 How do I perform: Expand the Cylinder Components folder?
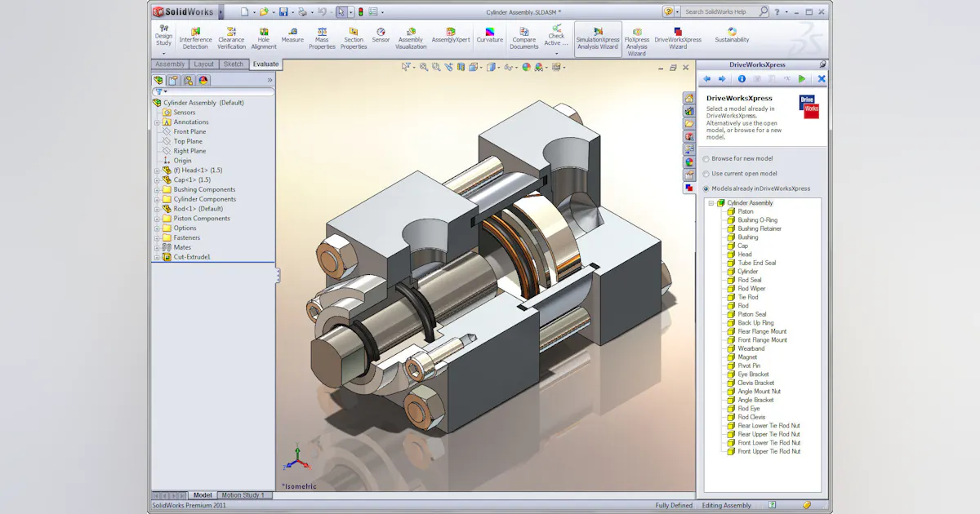(157, 199)
